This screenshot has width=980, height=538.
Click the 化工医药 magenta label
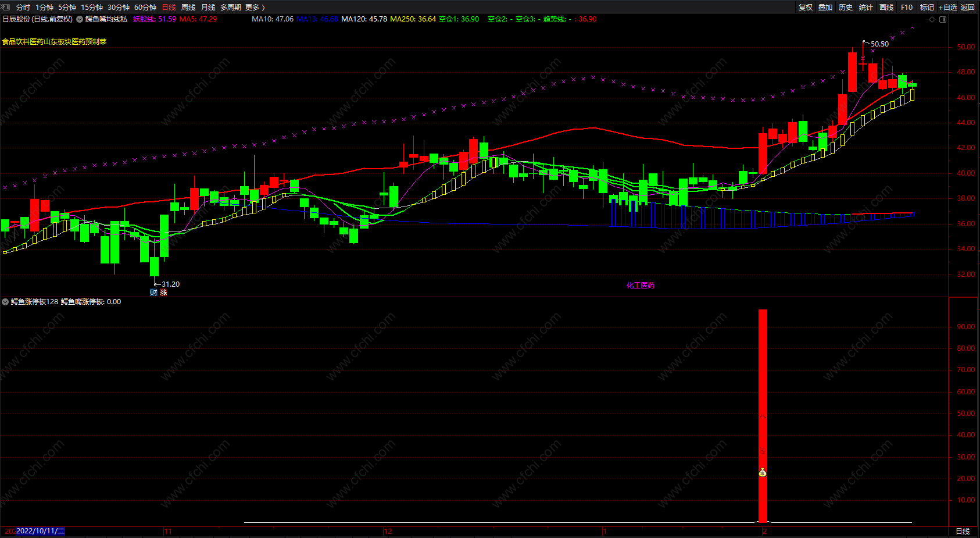point(641,286)
